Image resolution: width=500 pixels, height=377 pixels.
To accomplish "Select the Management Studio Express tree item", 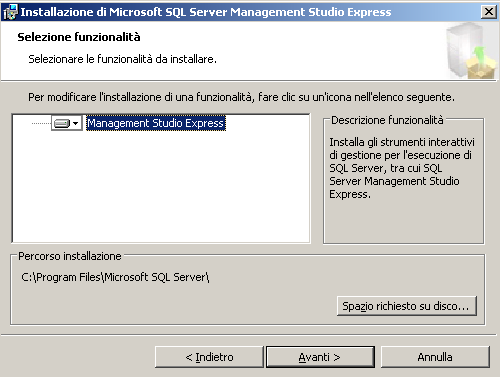I will [x=156, y=123].
